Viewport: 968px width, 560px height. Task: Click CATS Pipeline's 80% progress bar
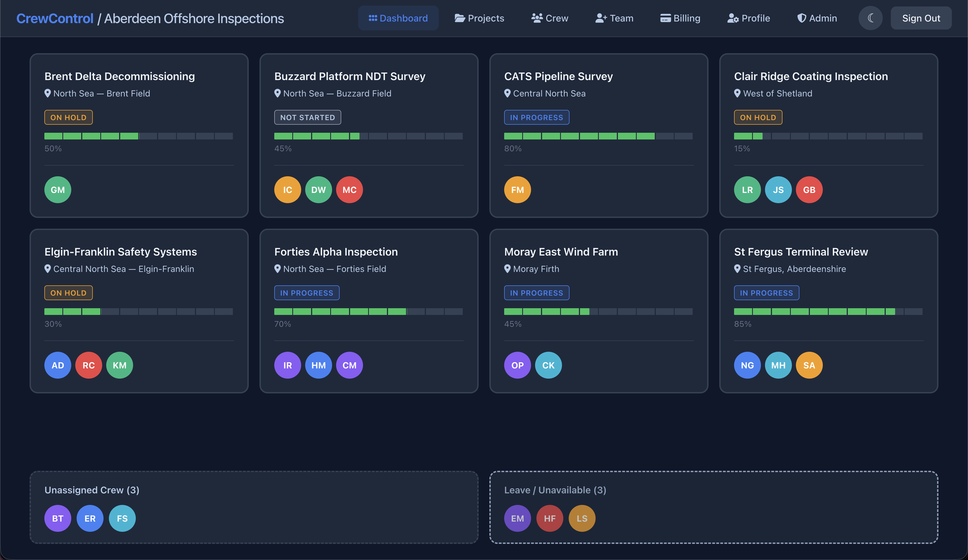[x=598, y=136]
